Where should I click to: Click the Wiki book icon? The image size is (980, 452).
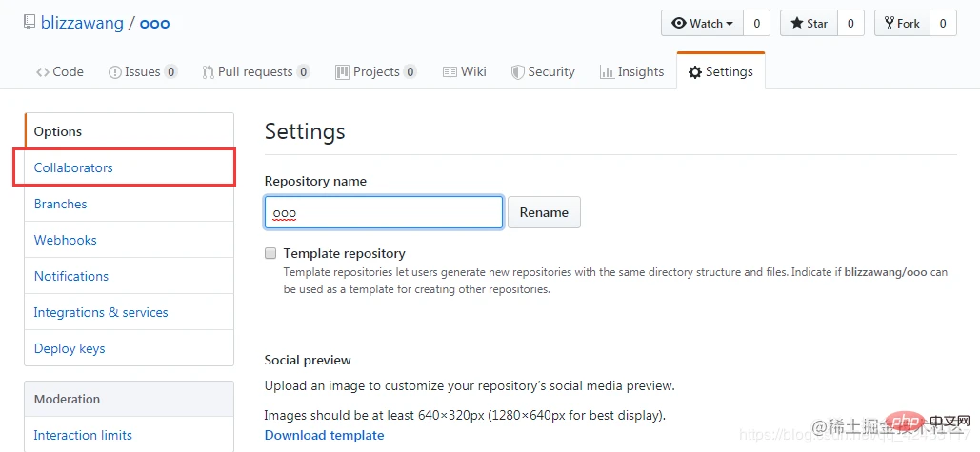point(450,72)
